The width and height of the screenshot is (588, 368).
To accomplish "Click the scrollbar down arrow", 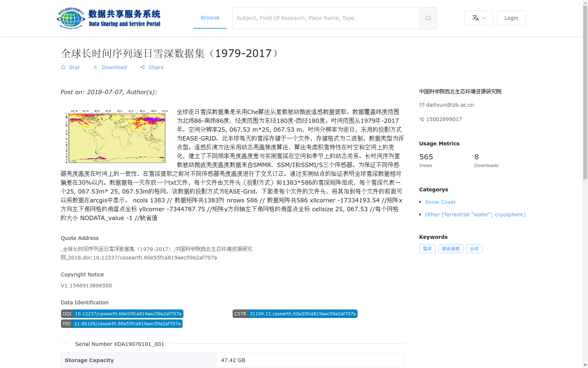I will tap(585, 365).
